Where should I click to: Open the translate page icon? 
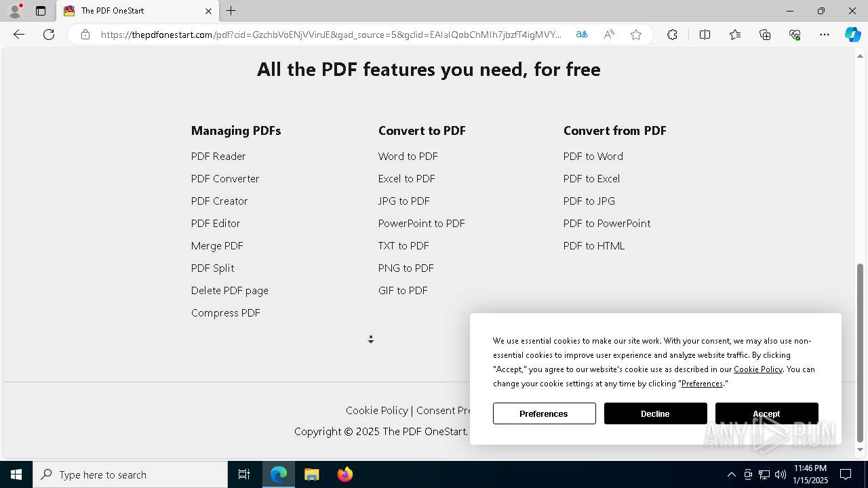click(x=582, y=35)
